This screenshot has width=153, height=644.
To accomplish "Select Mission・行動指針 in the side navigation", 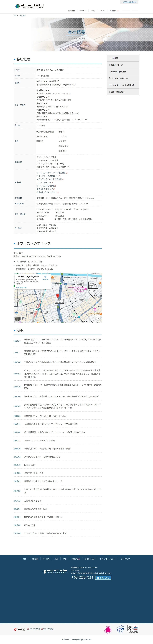I will [123, 72].
